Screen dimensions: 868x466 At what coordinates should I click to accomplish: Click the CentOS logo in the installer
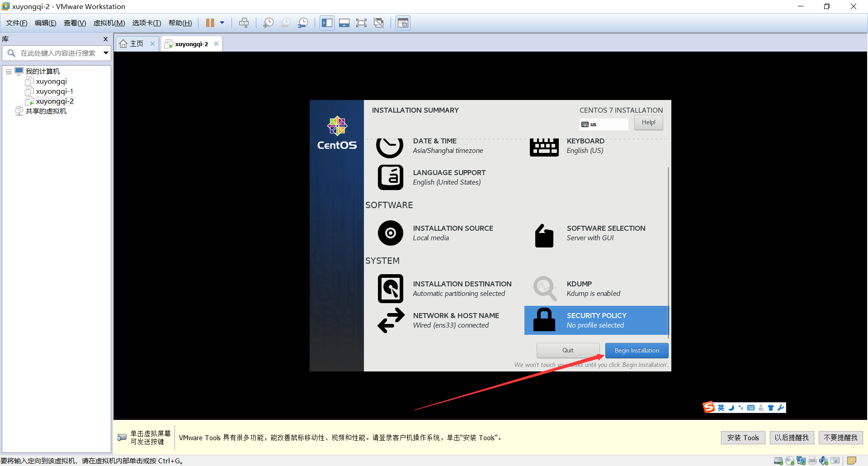[337, 133]
